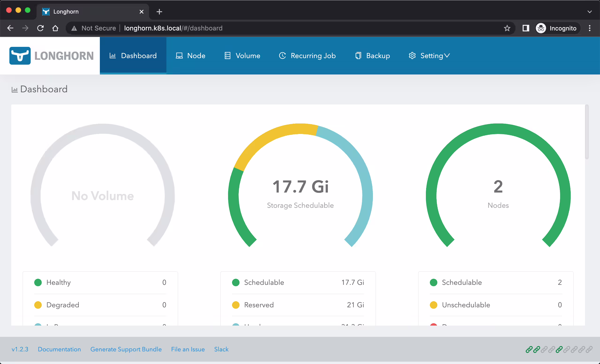Go to the Recurring Job page
The height and width of the screenshot is (364, 600).
click(307, 56)
